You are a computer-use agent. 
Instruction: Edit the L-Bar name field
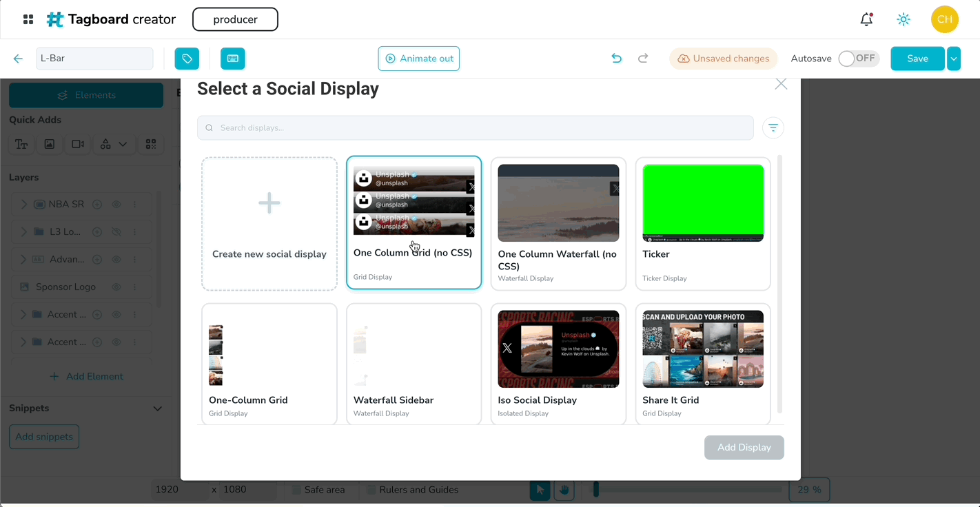(x=94, y=59)
